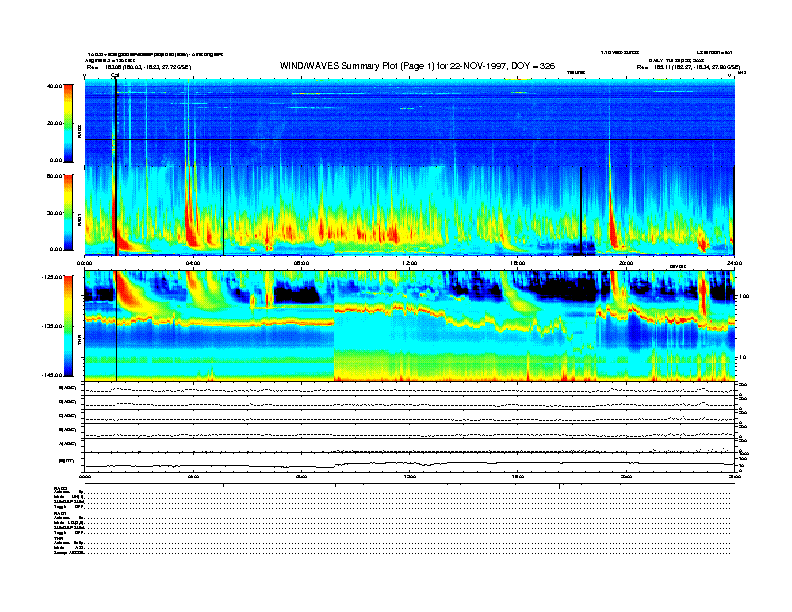The height and width of the screenshot is (612, 792).
Task: Click the TNR spectrogram panel
Action: click(x=410, y=326)
